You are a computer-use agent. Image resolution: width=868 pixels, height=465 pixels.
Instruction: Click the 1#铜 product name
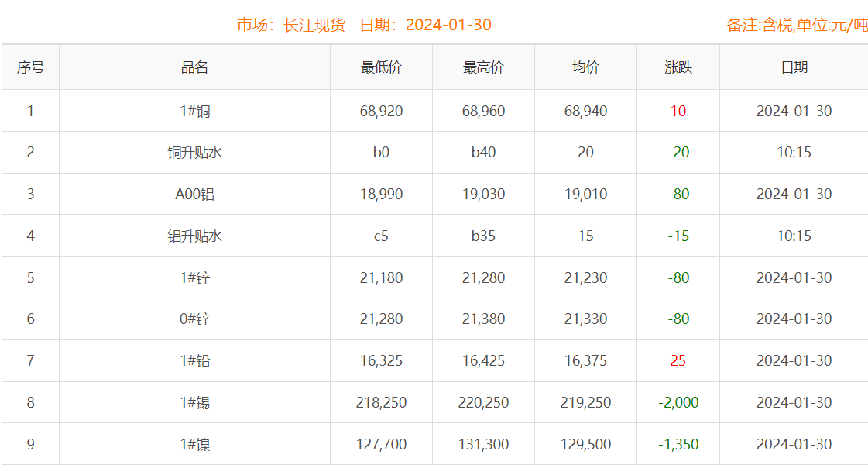194,110
